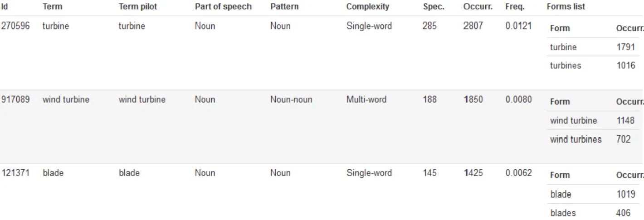Sort by the Freq. column header
The width and height of the screenshot is (644, 220).
point(515,7)
